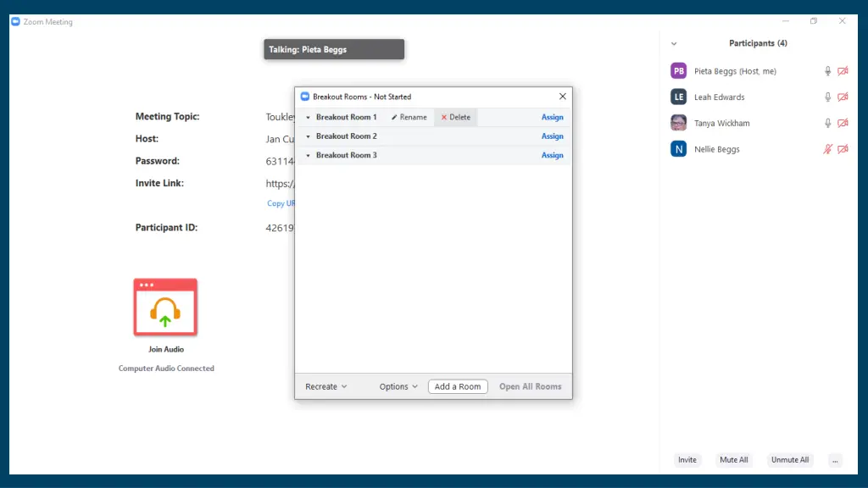Click Zoom Meeting window title icon
Screen dimensions: 868x488
coord(15,21)
